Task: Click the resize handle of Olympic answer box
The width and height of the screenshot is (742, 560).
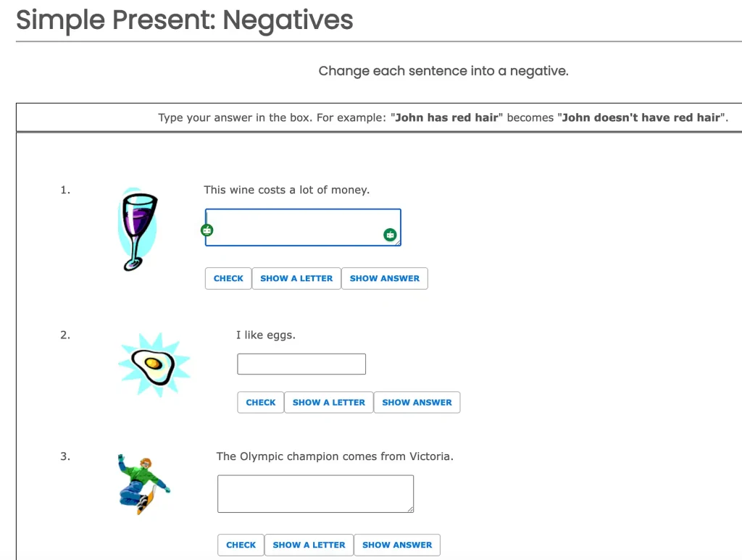Action: pos(409,509)
